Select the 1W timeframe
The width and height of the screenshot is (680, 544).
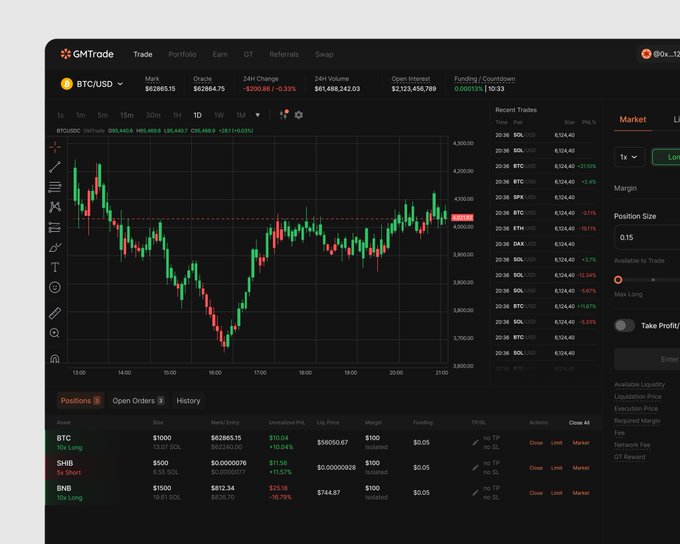pos(219,115)
